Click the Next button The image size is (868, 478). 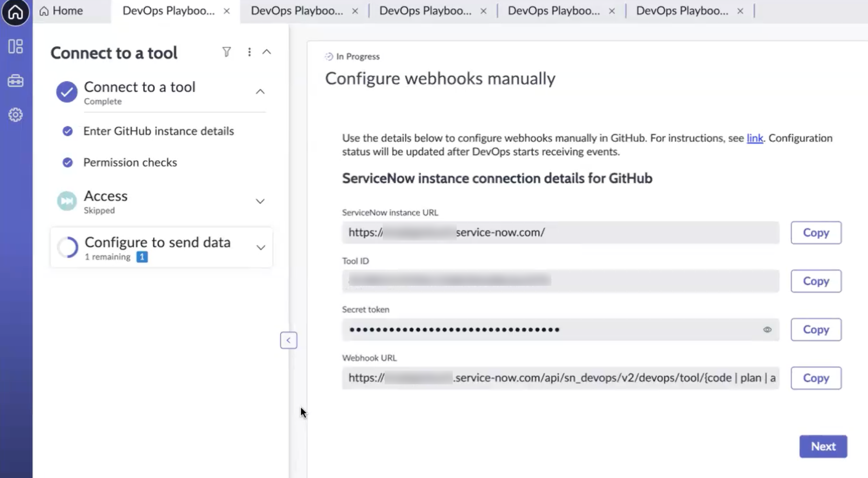click(823, 446)
